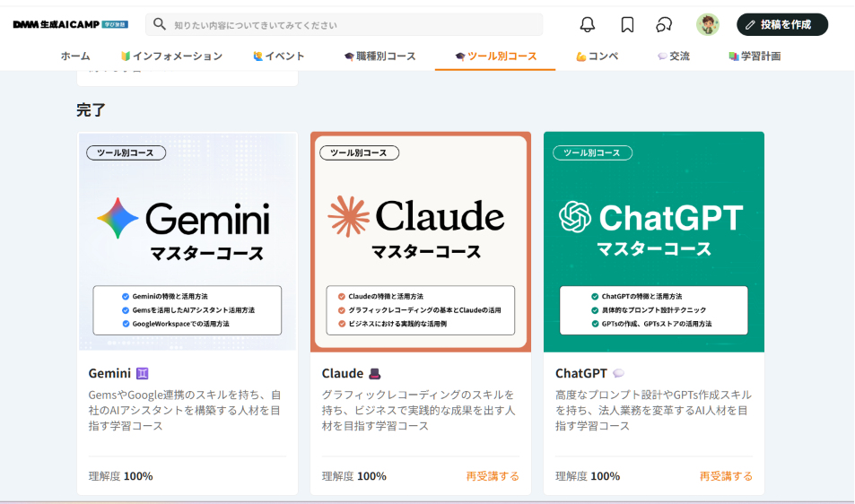
Task: Switch to the 職種別コース tab
Action: pyautogui.click(x=380, y=56)
